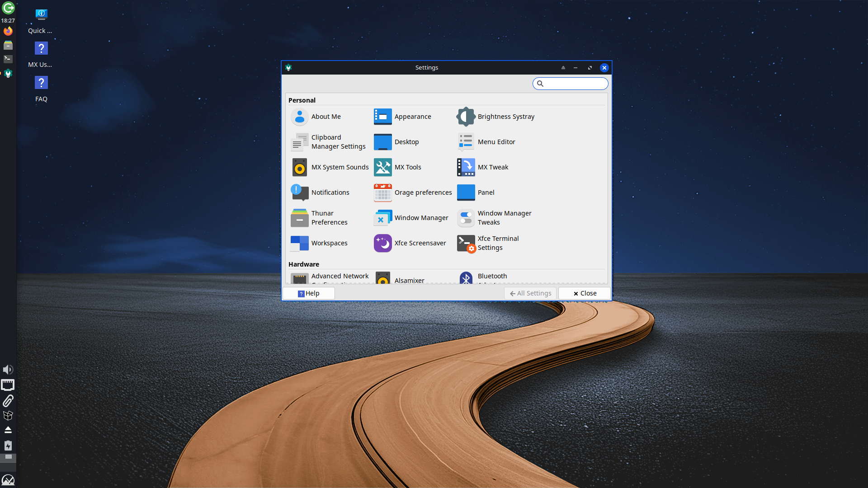The image size is (868, 488).
Task: Open the FAQ desktop icon
Action: click(41, 89)
